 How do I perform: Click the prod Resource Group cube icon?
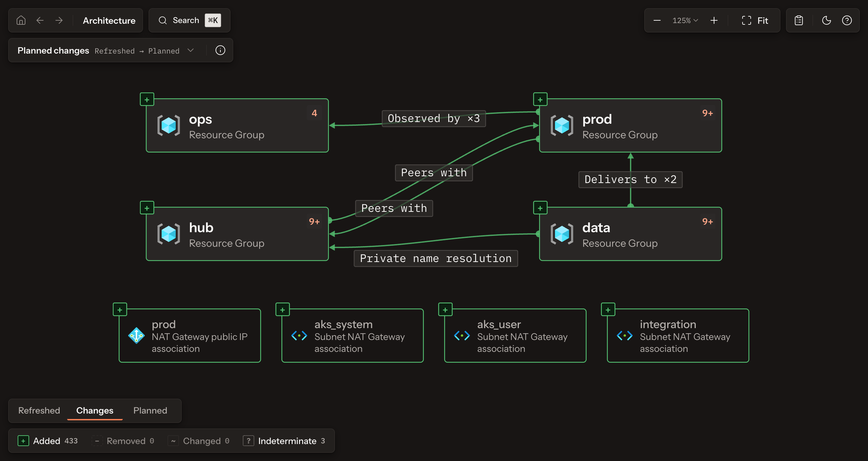[562, 125]
